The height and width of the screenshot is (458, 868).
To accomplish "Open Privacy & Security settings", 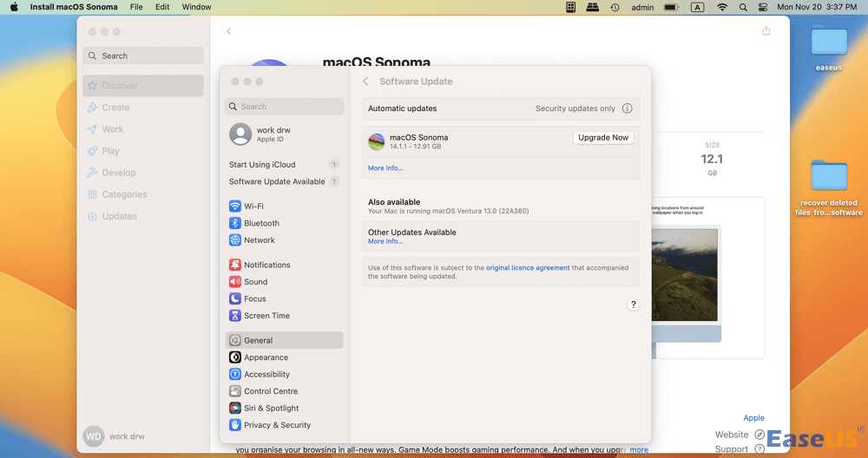I will pos(277,425).
